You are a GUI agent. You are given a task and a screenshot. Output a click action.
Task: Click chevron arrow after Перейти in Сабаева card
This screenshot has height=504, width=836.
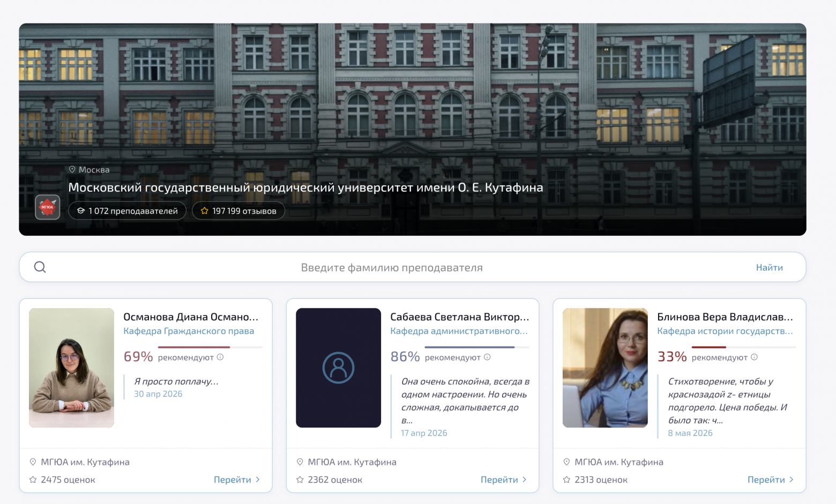point(525,479)
